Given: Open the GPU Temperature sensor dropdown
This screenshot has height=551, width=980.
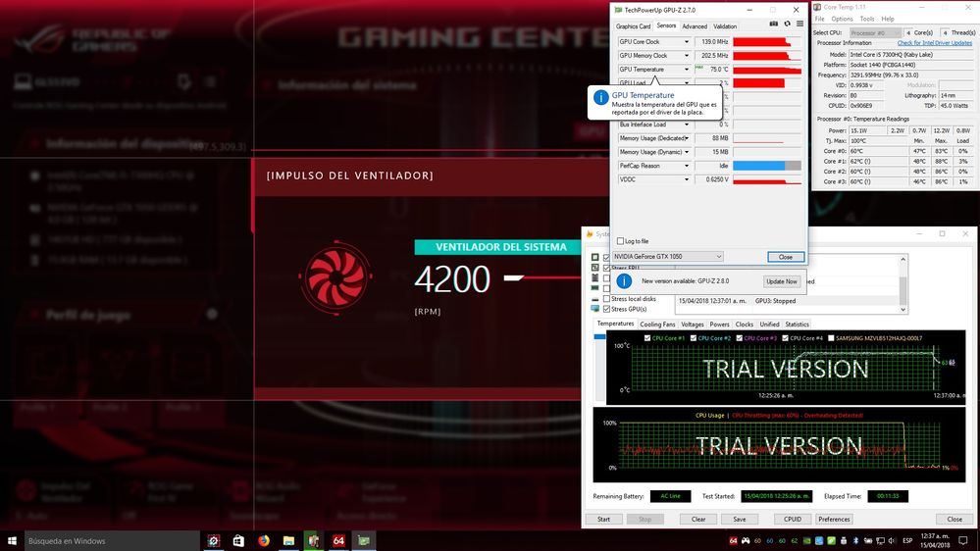Looking at the screenshot, I should pos(687,70).
